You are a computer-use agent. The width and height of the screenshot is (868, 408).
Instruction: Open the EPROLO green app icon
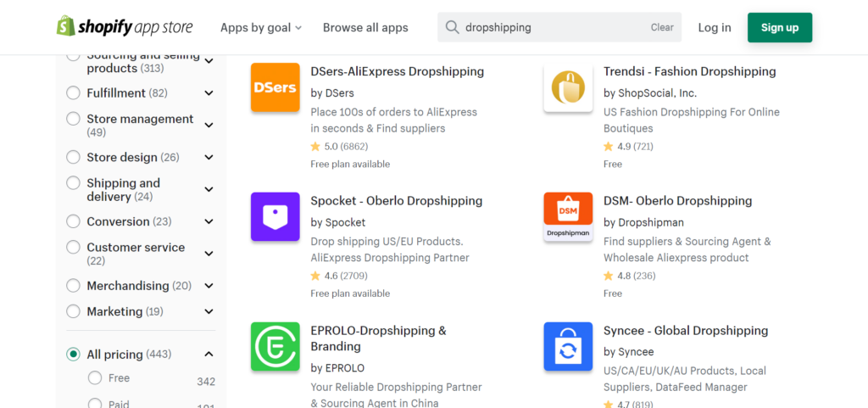pos(275,347)
